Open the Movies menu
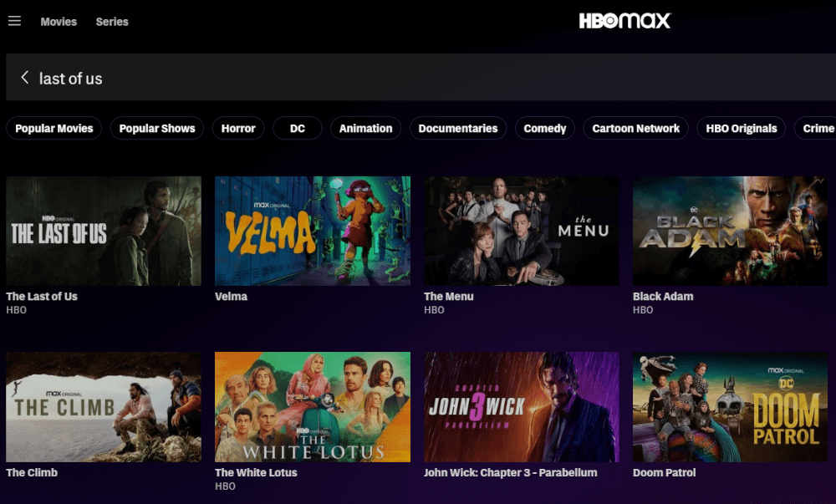The width and height of the screenshot is (836, 504). (59, 22)
